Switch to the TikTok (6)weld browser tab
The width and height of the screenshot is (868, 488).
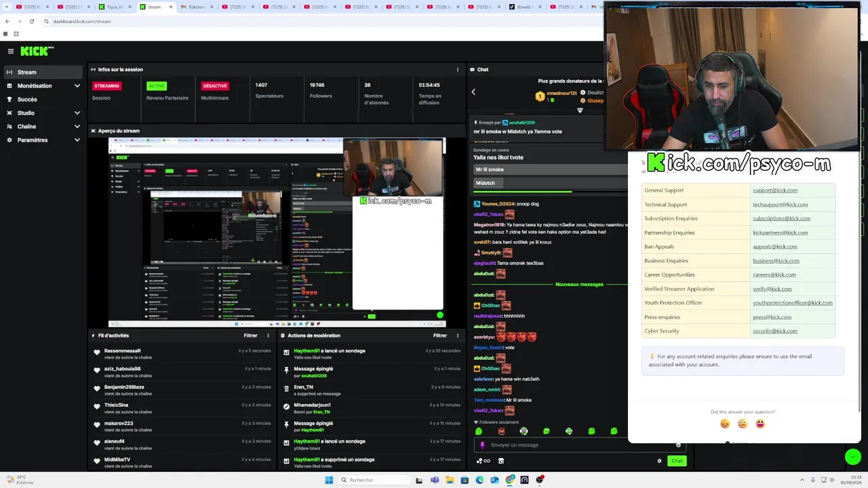pos(526,7)
